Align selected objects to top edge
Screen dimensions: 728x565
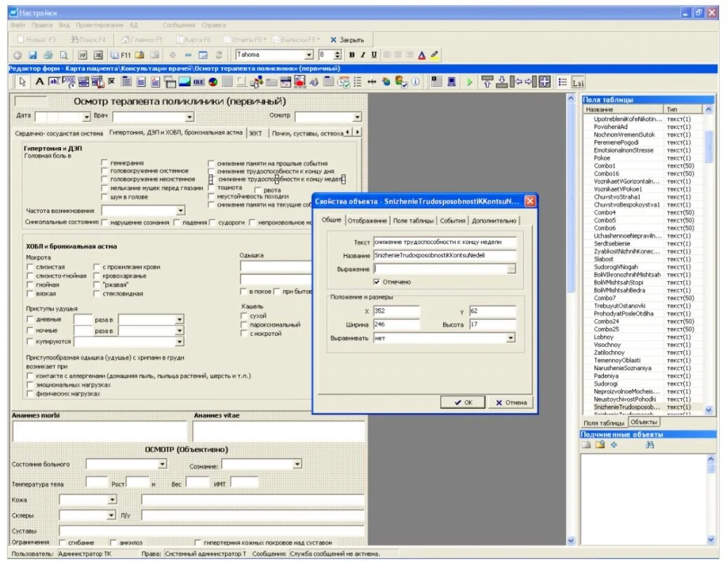487,82
